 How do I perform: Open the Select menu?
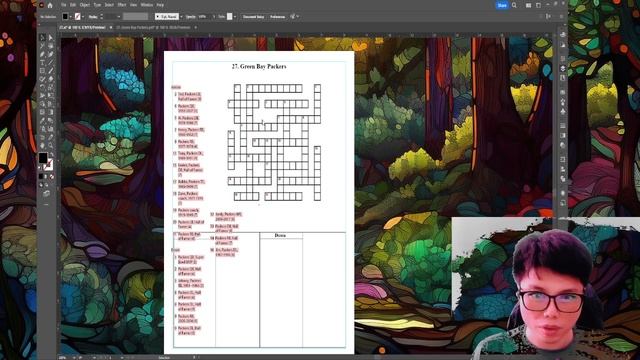pos(109,5)
